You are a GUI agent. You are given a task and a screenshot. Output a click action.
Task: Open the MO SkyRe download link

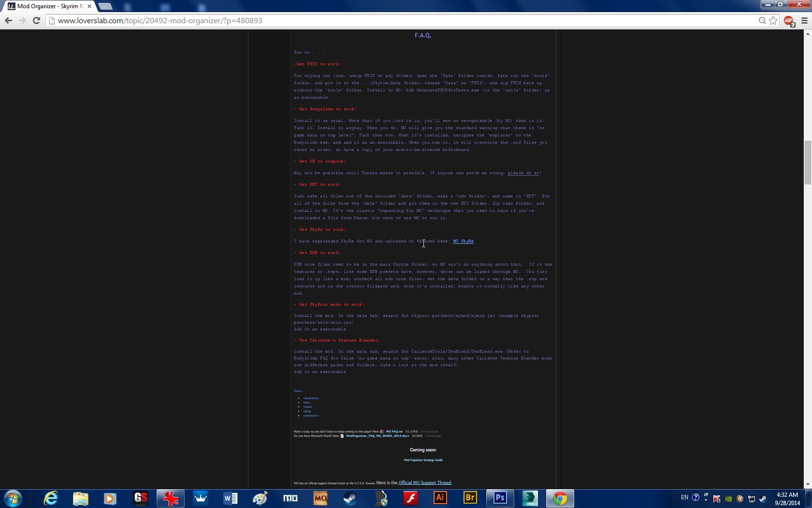[x=463, y=241]
